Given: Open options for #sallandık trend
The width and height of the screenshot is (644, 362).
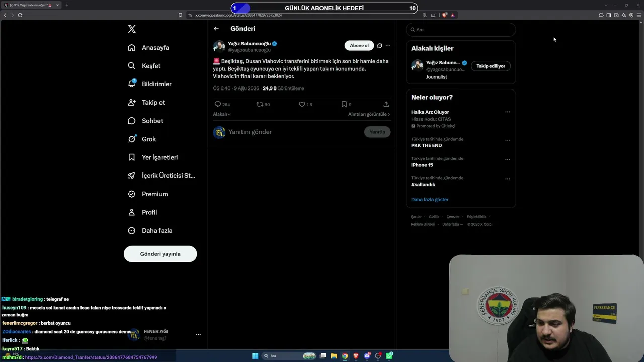Looking at the screenshot, I should tap(507, 179).
